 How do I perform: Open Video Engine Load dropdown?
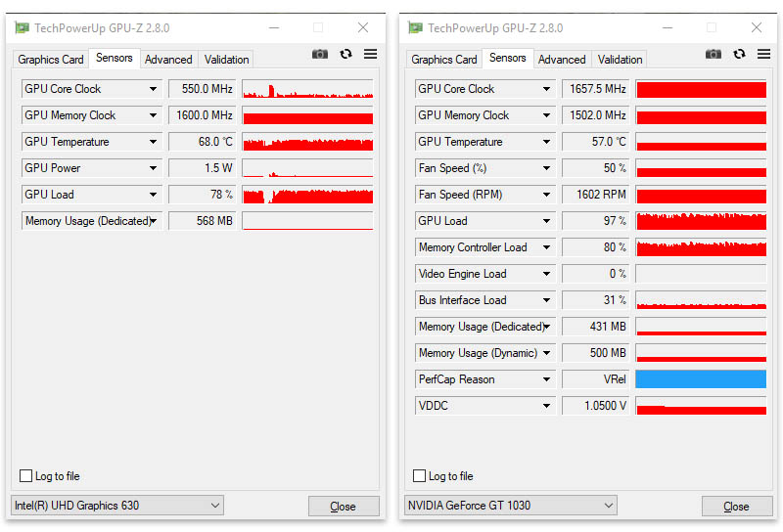(x=546, y=274)
